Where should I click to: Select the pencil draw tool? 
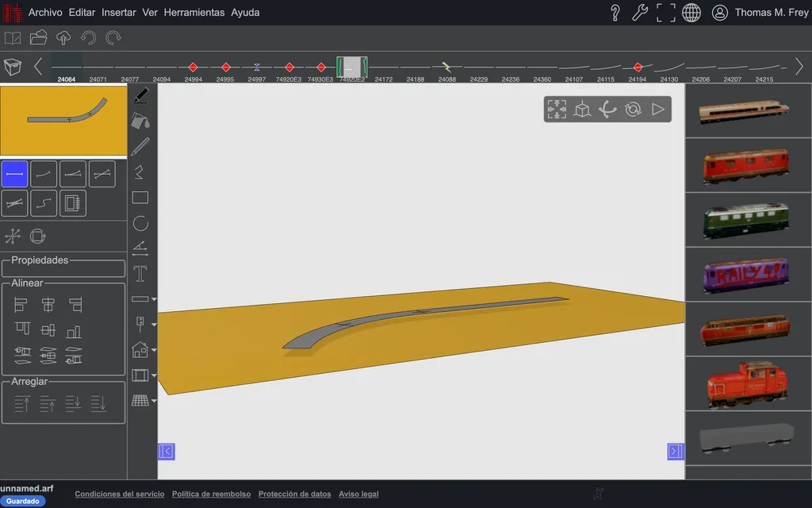coord(140,147)
